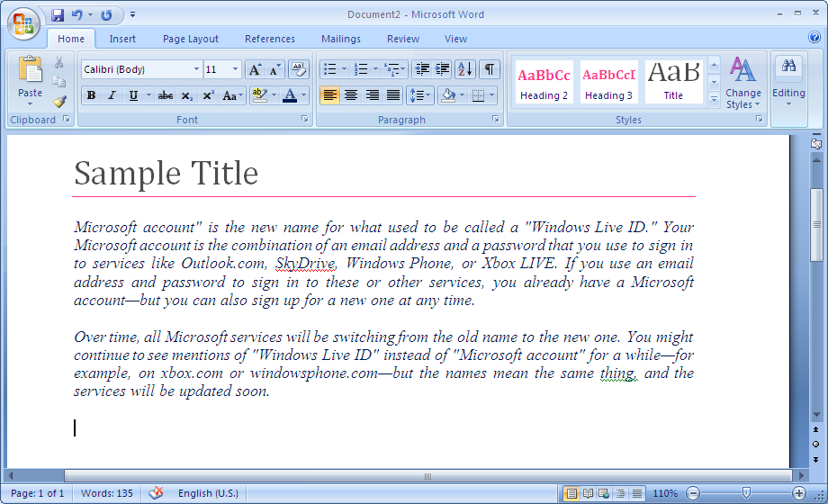Open the Borders dropdown
Viewport: 828px width, 504px height.
click(491, 95)
